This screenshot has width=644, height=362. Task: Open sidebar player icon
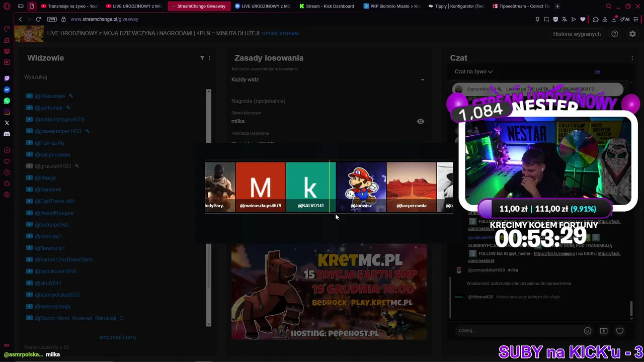[7, 150]
